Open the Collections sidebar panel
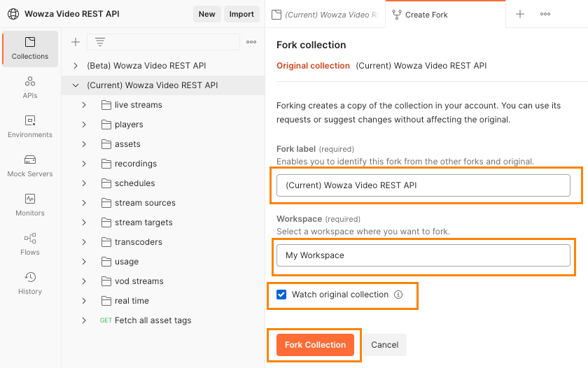 point(30,48)
